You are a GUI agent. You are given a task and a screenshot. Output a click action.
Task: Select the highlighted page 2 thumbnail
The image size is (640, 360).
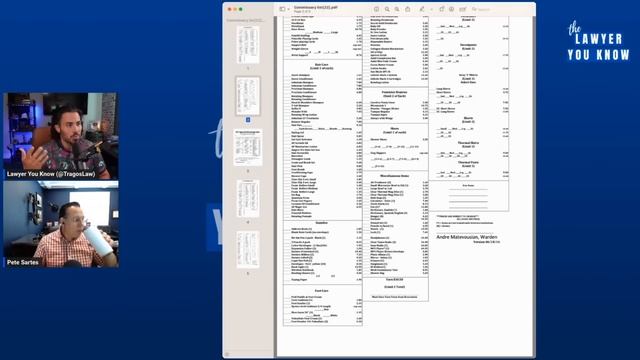click(x=248, y=96)
